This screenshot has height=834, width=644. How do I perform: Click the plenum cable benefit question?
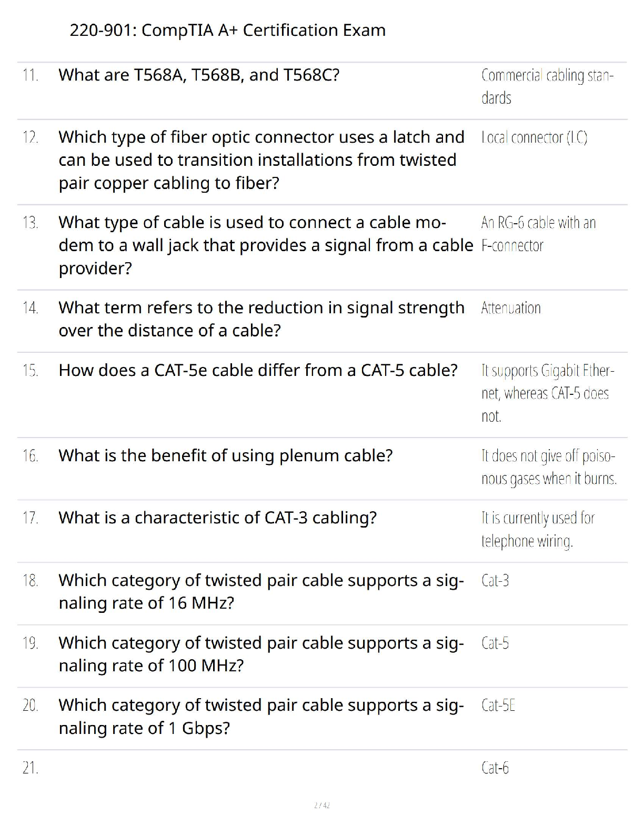[x=225, y=456]
